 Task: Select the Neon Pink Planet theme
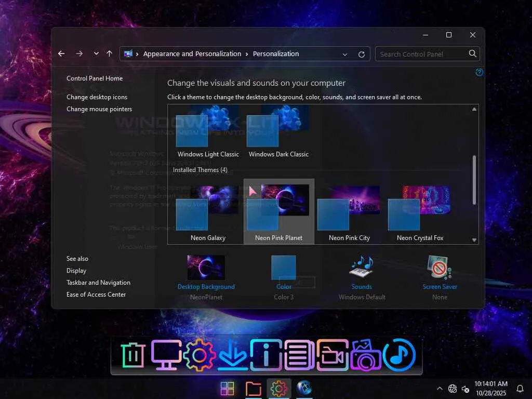(278, 212)
